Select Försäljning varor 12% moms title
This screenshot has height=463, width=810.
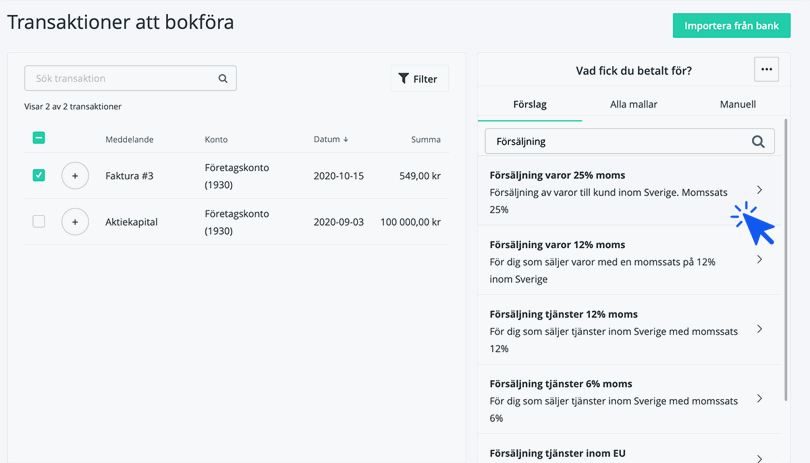coord(557,244)
